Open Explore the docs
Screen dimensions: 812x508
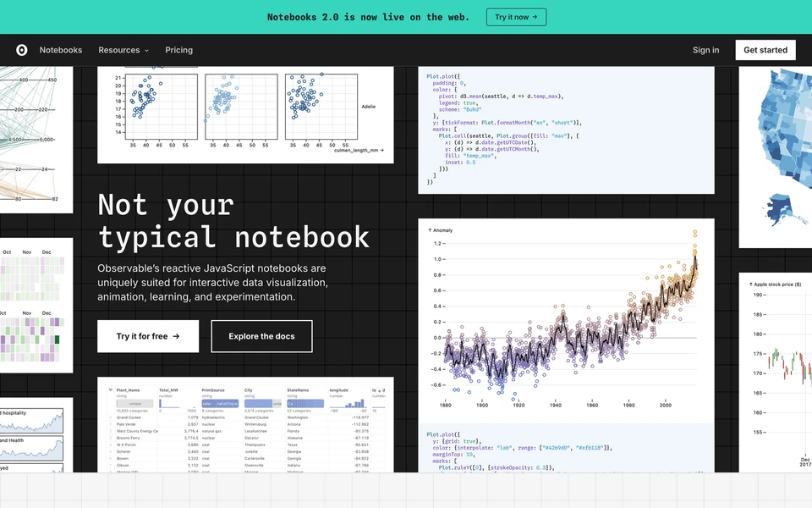(261, 336)
